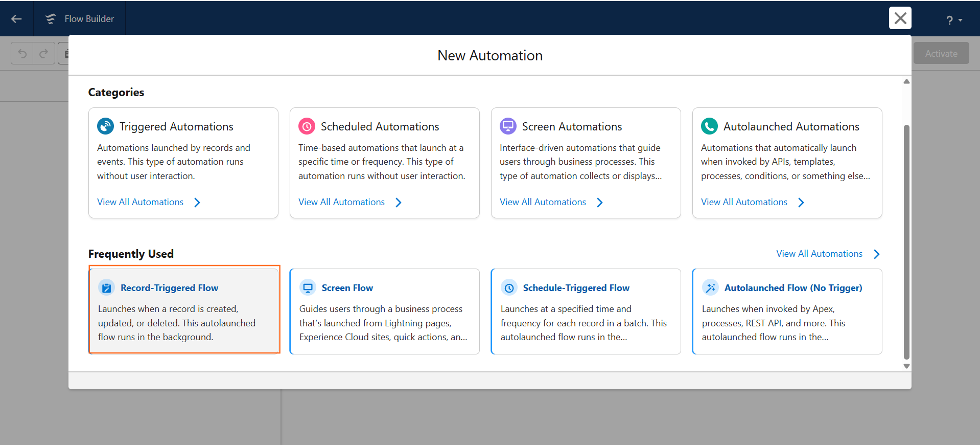Click the Screen Flow monitor icon
Viewport: 980px width, 445px height.
(x=308, y=288)
